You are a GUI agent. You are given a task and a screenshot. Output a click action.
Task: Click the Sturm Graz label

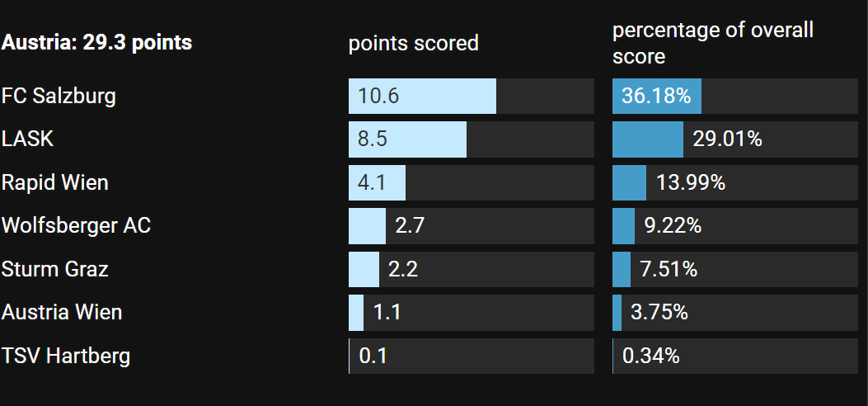(x=54, y=269)
